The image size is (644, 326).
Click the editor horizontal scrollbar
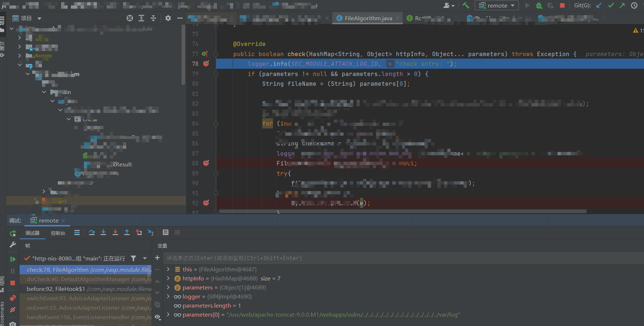tap(402, 211)
